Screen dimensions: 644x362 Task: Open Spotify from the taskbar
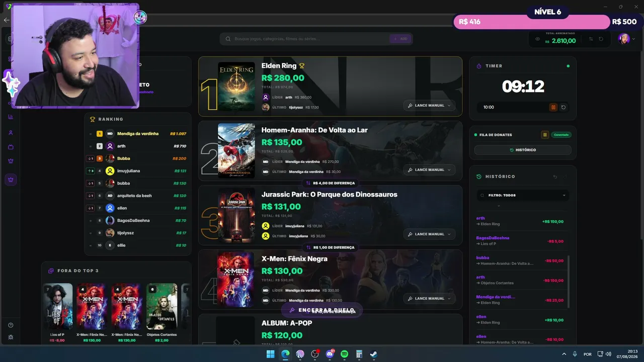coord(345,354)
